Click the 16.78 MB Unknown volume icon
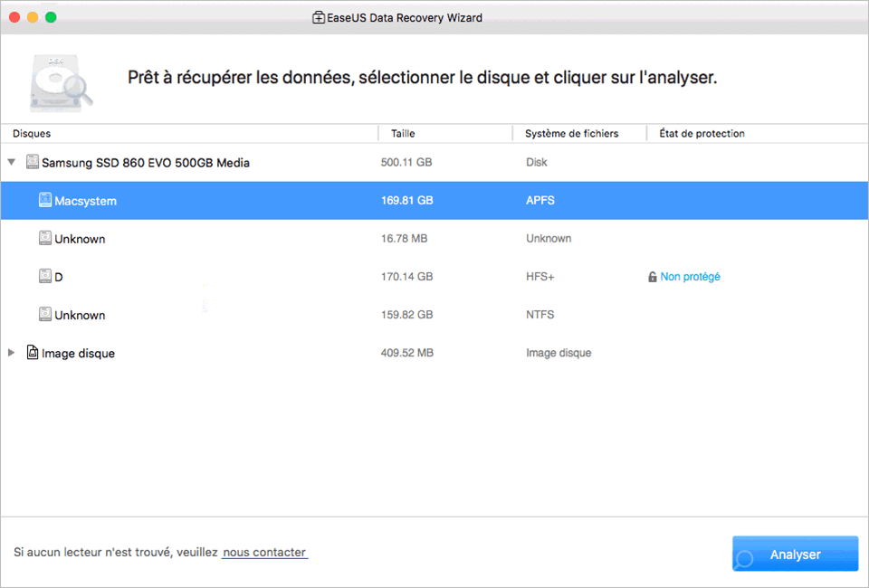869x588 pixels. coord(45,238)
